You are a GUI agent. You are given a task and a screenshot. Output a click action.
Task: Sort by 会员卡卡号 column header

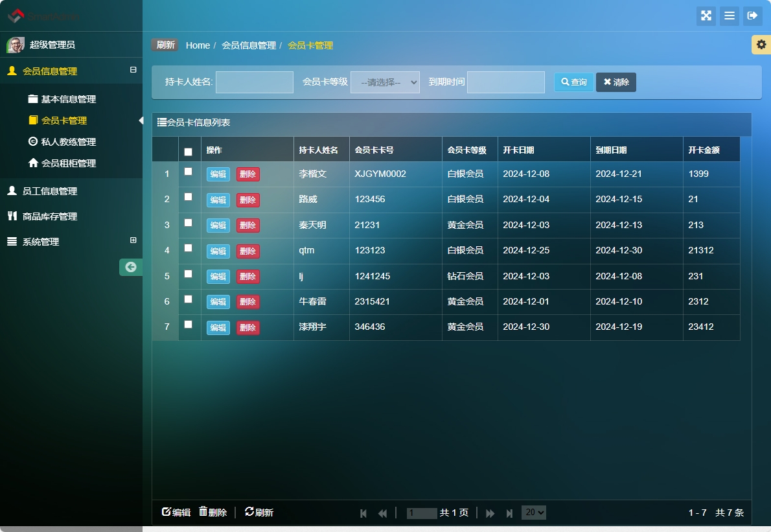coord(396,150)
